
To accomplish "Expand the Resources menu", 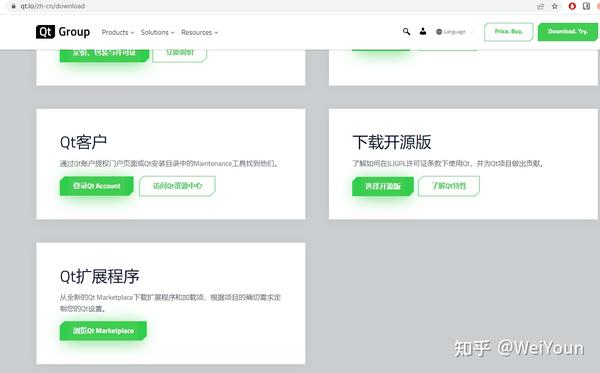I will pos(199,33).
